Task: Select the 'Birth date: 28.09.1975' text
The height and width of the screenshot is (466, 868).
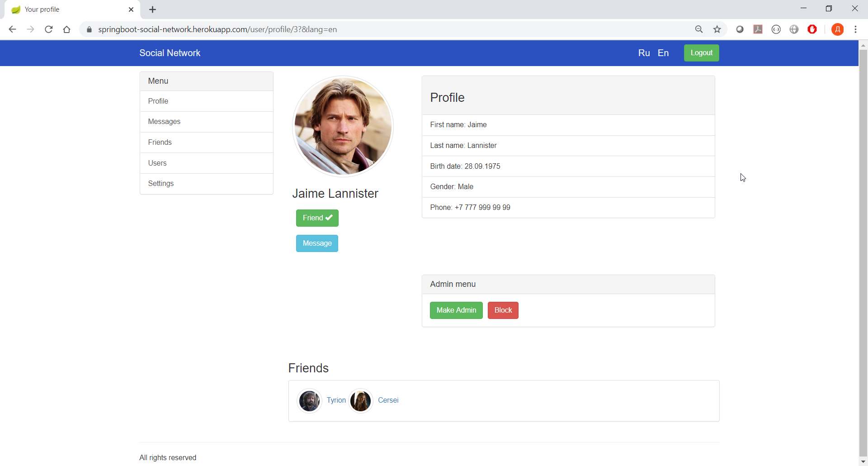Action: pos(465,166)
